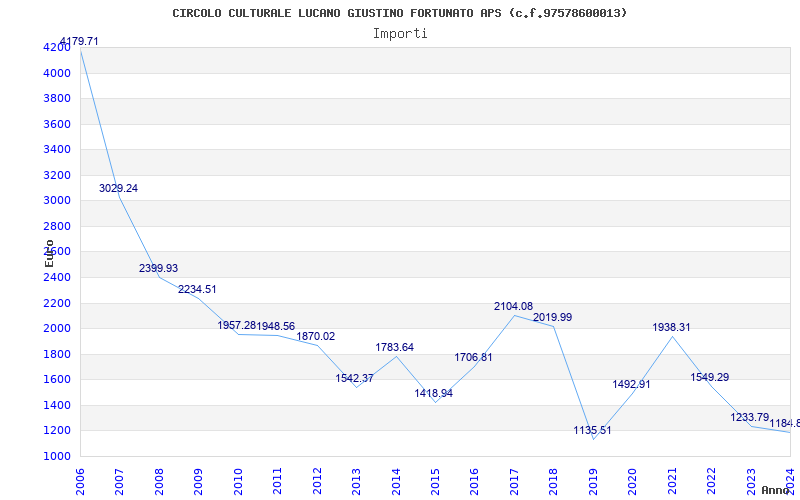Click the 2400 Euro axis value
Image resolution: width=800 pixels, height=500 pixels.
[x=57, y=278]
